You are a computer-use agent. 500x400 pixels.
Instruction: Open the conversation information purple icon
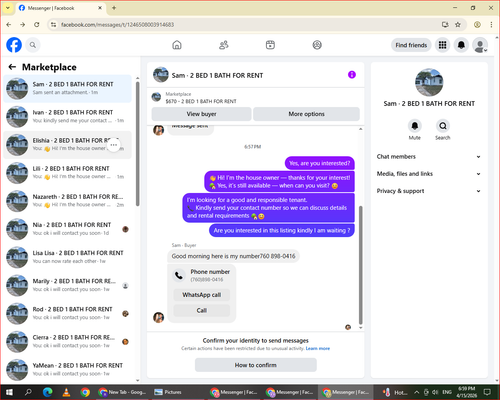pos(352,75)
